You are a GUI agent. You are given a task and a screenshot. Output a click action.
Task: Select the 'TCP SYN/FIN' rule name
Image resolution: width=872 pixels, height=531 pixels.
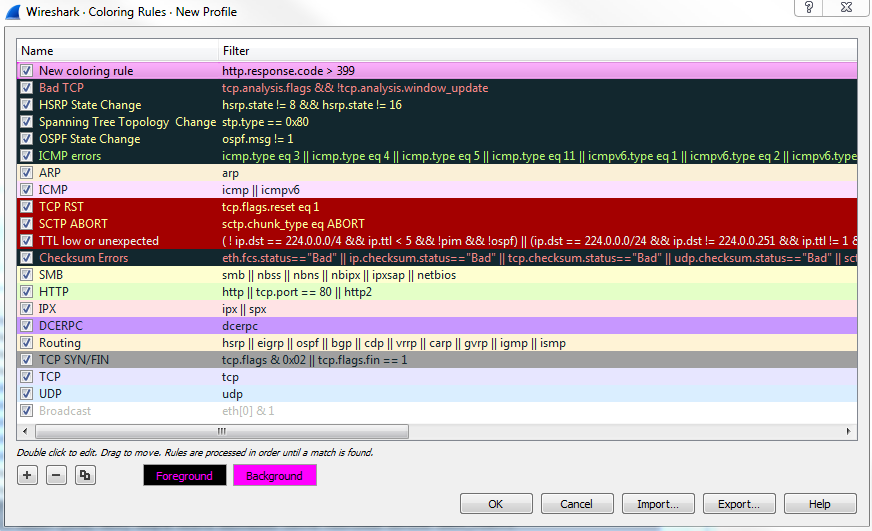point(74,360)
